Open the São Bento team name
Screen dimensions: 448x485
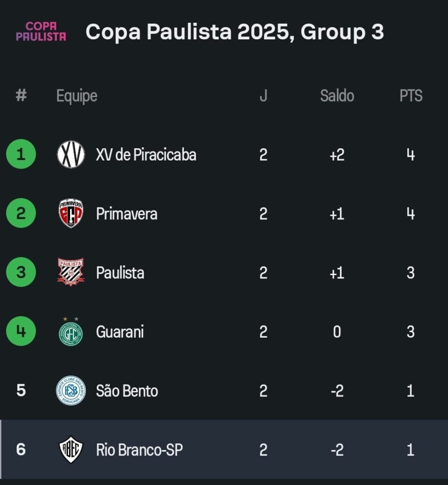[127, 391]
